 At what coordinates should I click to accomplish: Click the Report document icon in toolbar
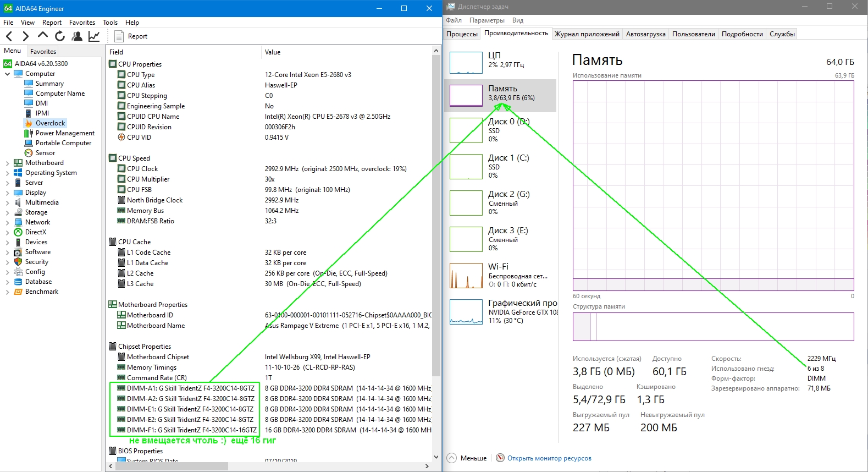click(x=119, y=36)
